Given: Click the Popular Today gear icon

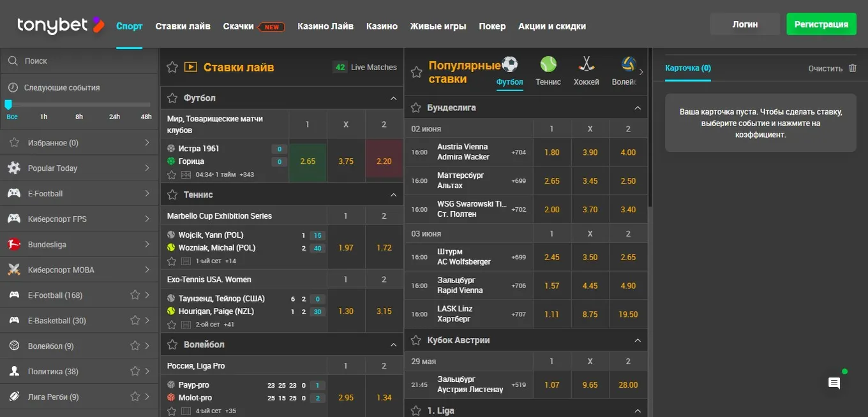Looking at the screenshot, I should pos(14,168).
